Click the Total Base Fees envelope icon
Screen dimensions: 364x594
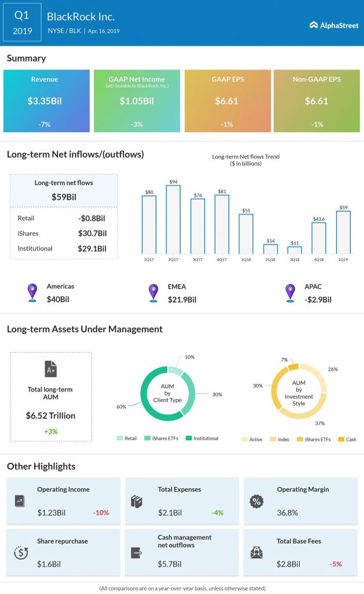click(257, 553)
